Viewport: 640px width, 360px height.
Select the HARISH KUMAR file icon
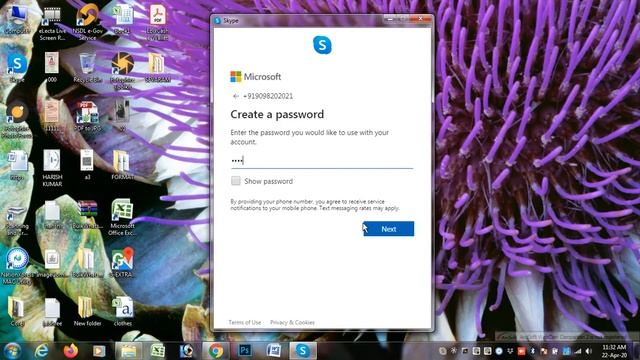pos(52,168)
